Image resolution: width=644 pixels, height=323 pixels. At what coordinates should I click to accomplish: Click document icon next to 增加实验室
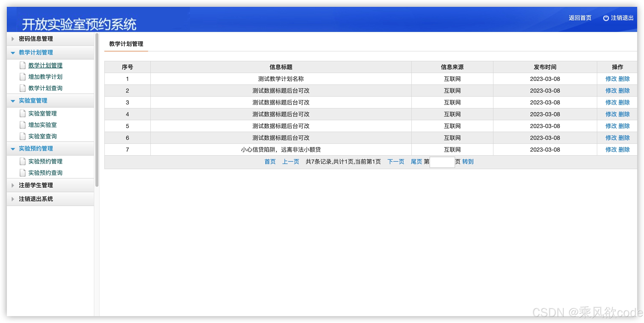coord(22,125)
